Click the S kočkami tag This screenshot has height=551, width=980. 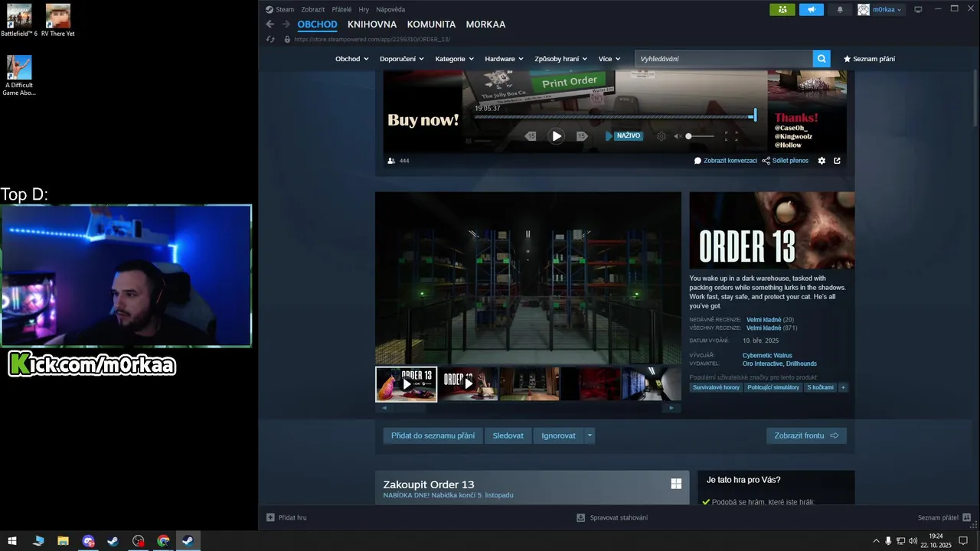click(x=819, y=387)
